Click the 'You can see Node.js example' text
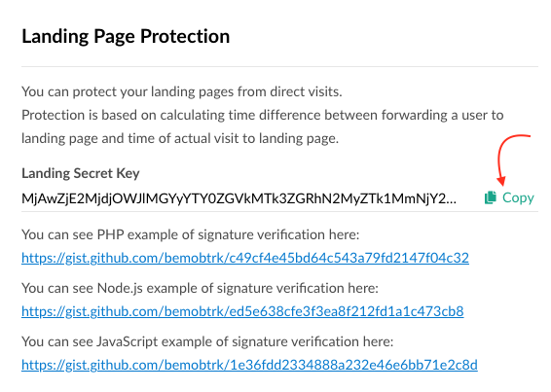Image resolution: width=551 pixels, height=392 pixels. point(200,288)
